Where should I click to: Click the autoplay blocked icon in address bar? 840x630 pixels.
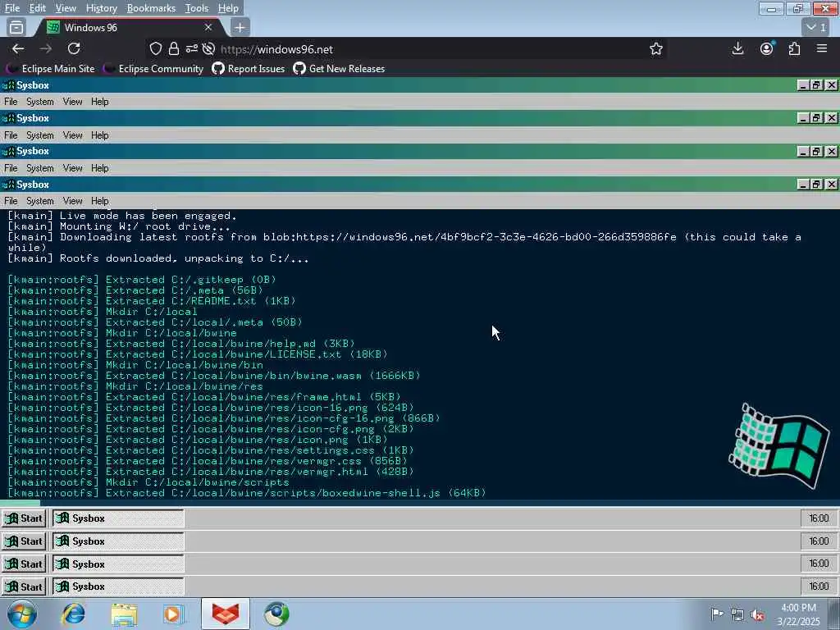[x=209, y=48]
